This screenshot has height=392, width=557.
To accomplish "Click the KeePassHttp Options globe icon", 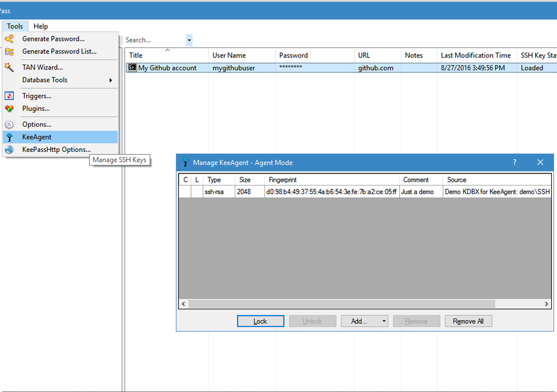I will click(x=9, y=149).
